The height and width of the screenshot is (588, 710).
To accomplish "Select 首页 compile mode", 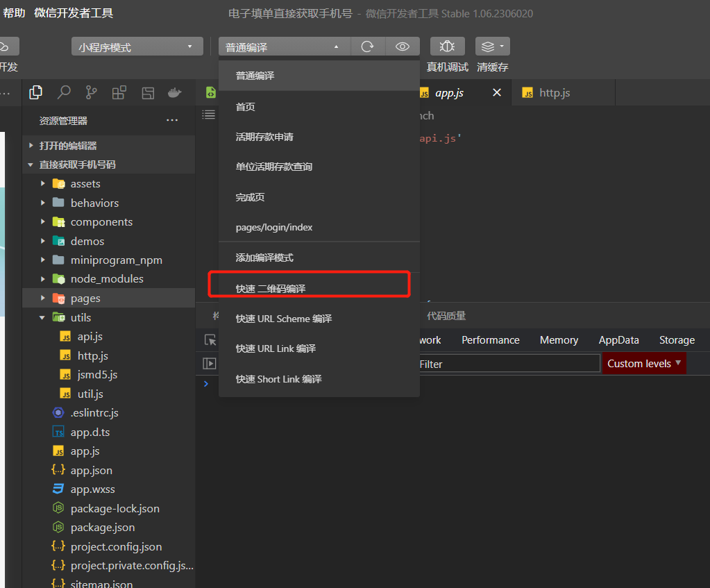I will tap(319, 107).
